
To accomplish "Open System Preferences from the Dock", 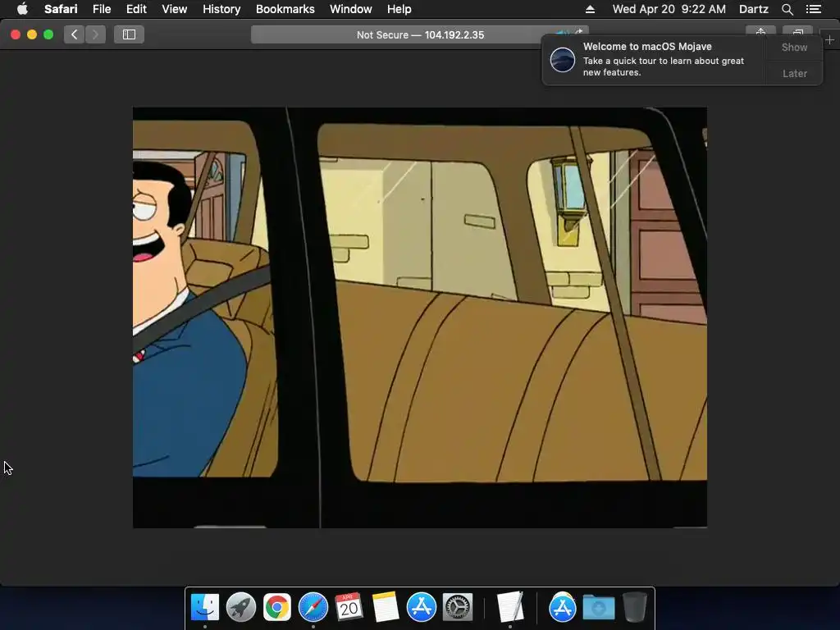I will [x=458, y=608].
